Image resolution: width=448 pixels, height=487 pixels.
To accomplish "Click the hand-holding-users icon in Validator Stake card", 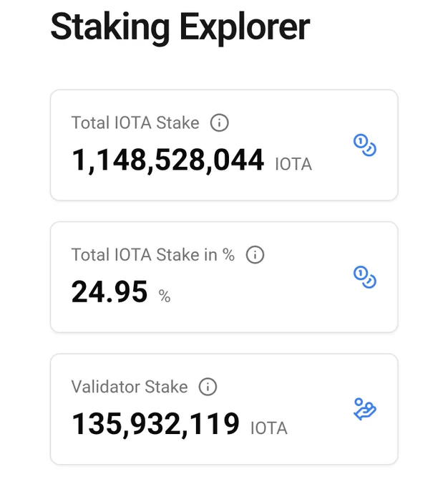I will 365,409.
